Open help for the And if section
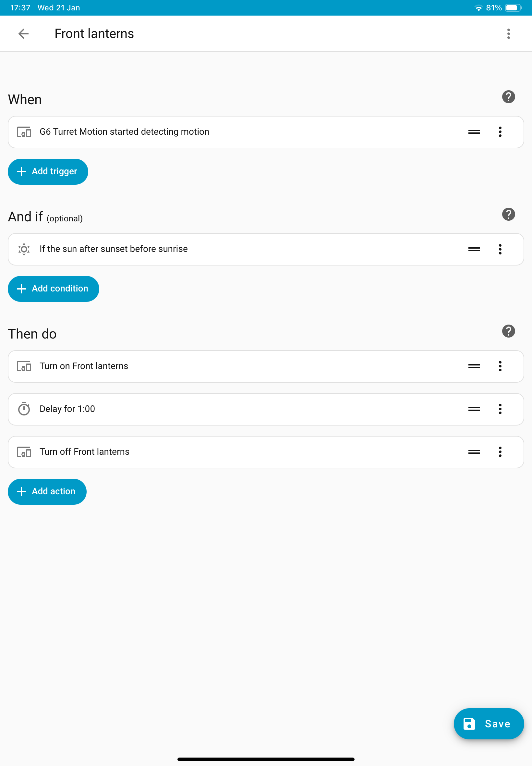Image resolution: width=532 pixels, height=766 pixels. pos(508,215)
